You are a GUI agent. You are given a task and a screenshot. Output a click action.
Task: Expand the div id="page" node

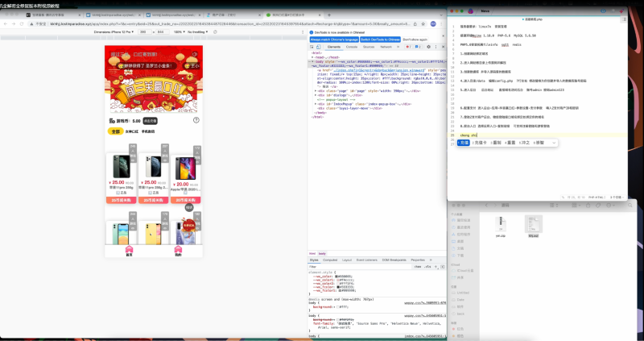(x=316, y=91)
